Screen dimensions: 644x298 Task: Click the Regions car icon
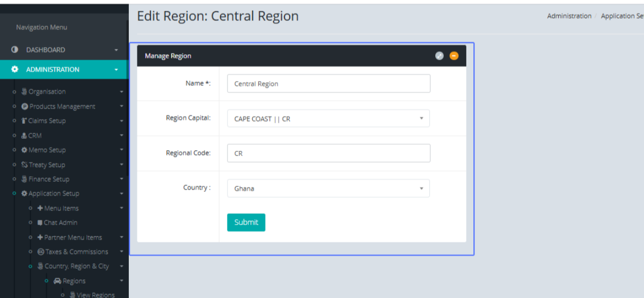pyautogui.click(x=57, y=281)
